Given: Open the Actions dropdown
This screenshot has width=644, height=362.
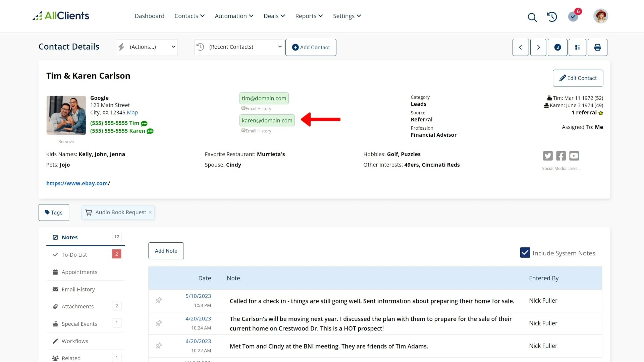Looking at the screenshot, I should pyautogui.click(x=147, y=47).
